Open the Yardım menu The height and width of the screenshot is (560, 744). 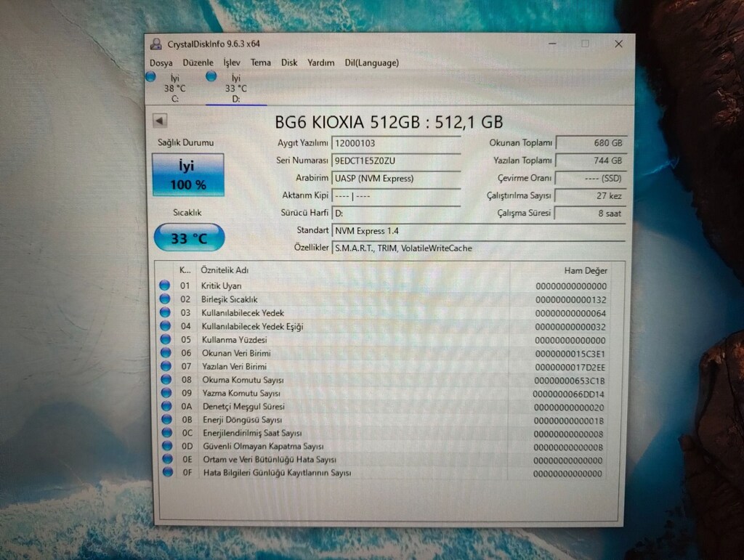click(x=320, y=62)
